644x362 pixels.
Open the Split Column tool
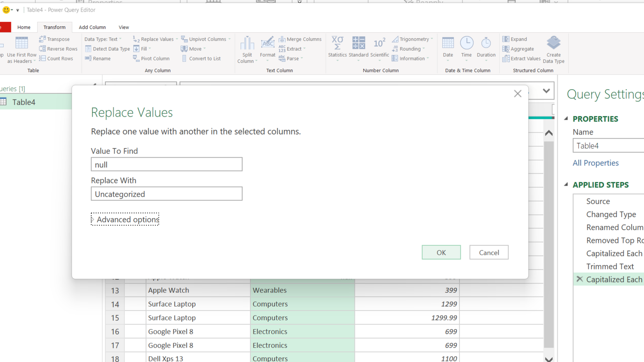click(x=247, y=49)
